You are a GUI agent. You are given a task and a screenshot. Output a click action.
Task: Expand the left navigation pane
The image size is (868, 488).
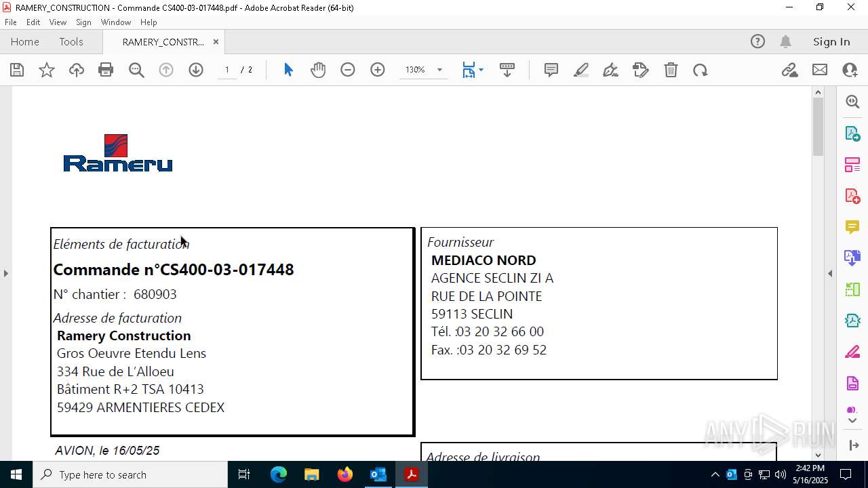pos(5,274)
